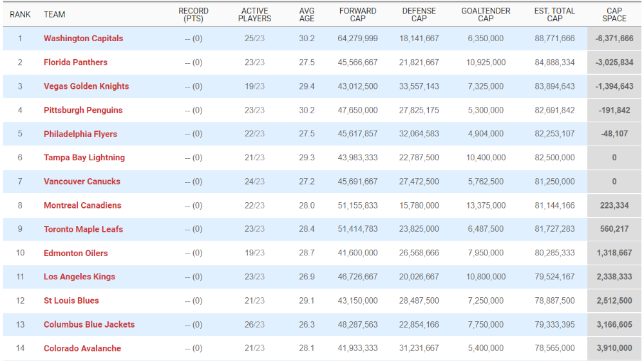
Task: Select total cap value 82,500,000
Action: tap(554, 158)
